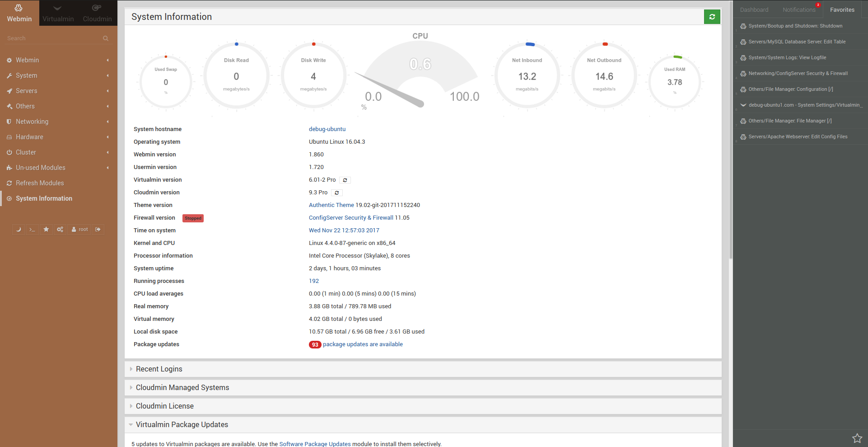The image size is (868, 447).
Task: Click the night mode moon icon
Action: pyautogui.click(x=19, y=230)
